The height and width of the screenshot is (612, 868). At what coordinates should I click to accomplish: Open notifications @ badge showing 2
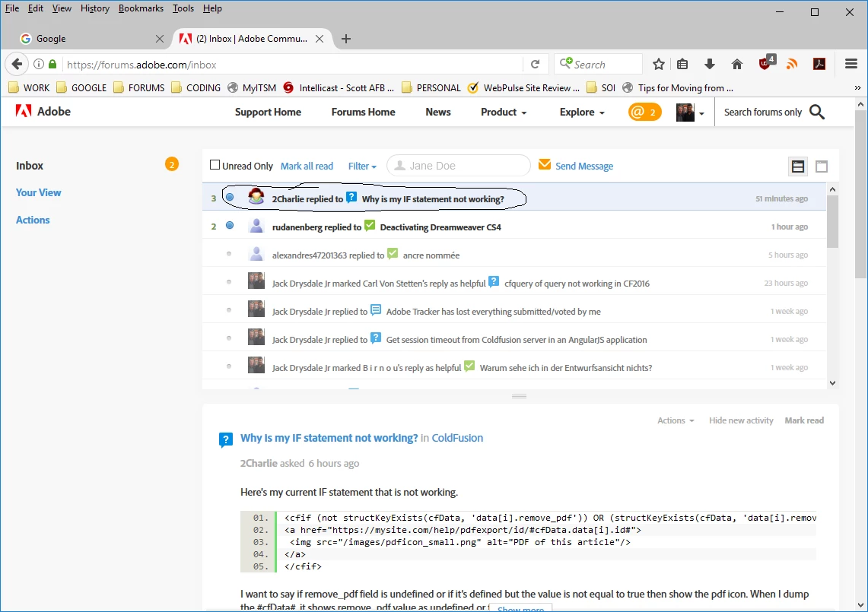click(645, 112)
